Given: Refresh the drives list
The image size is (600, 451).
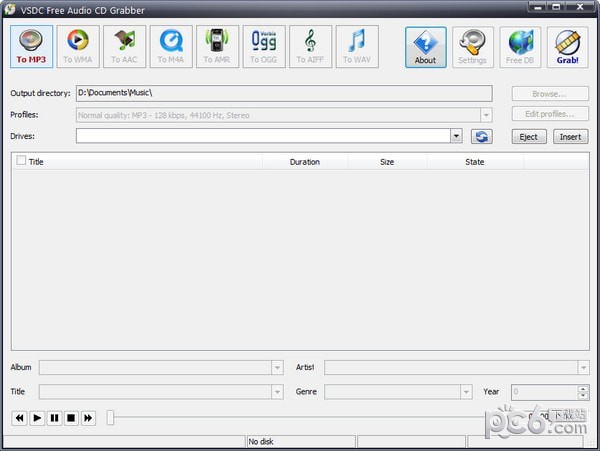Looking at the screenshot, I should pos(482,137).
